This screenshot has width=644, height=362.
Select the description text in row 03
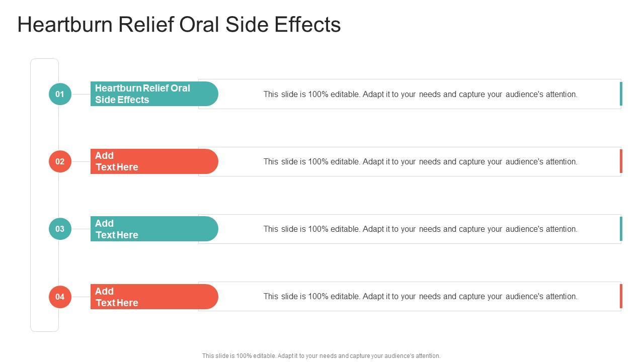(x=420, y=229)
